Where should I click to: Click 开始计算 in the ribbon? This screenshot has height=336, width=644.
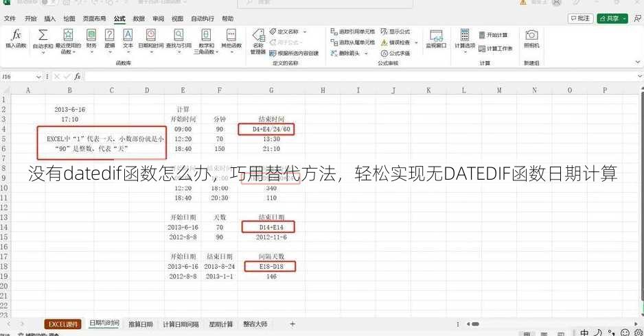coord(493,35)
